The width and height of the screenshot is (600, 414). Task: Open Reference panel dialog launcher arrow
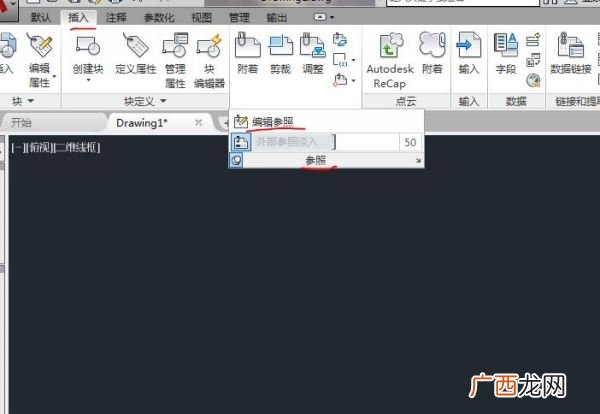pos(418,161)
